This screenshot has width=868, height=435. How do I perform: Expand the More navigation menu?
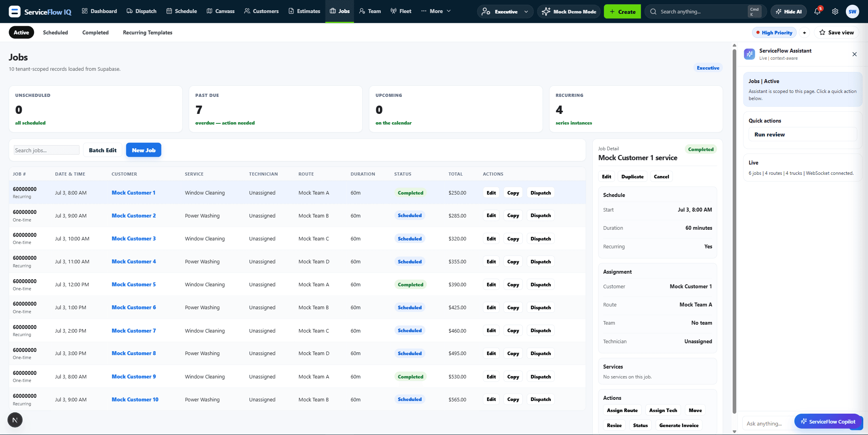[436, 11]
